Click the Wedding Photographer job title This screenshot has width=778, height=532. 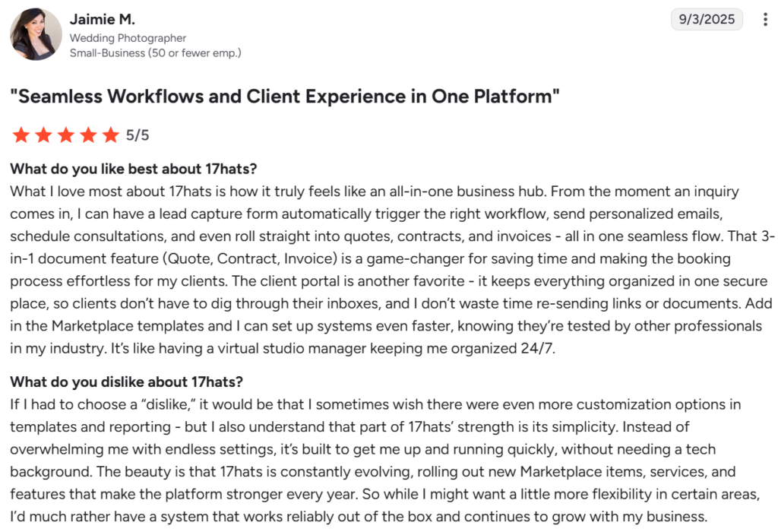coord(128,38)
